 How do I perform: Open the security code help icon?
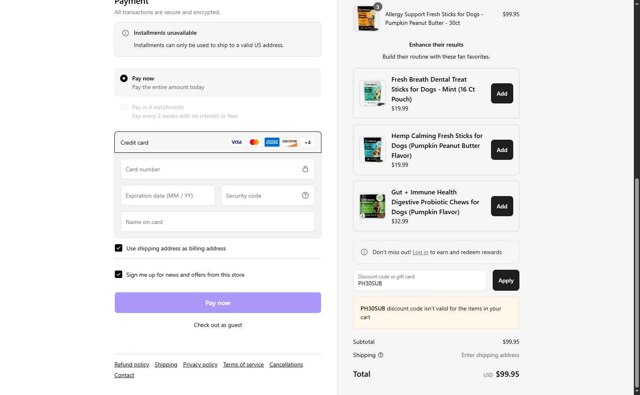coord(305,195)
